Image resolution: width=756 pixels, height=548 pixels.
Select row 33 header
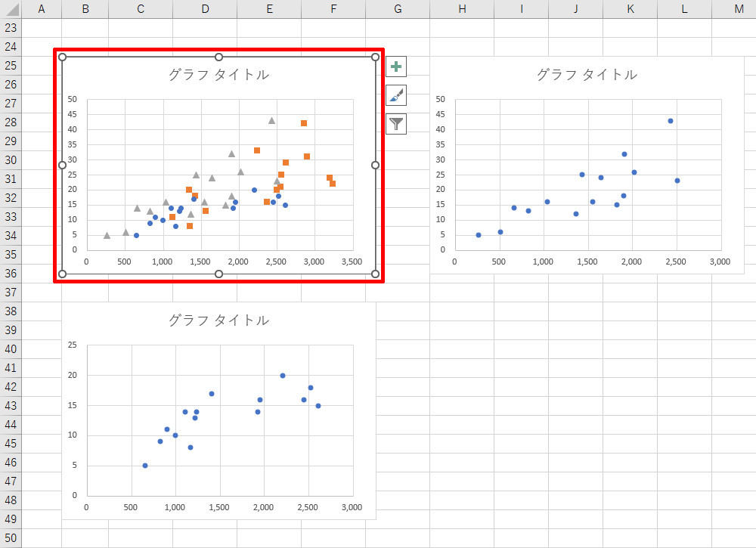(11, 217)
